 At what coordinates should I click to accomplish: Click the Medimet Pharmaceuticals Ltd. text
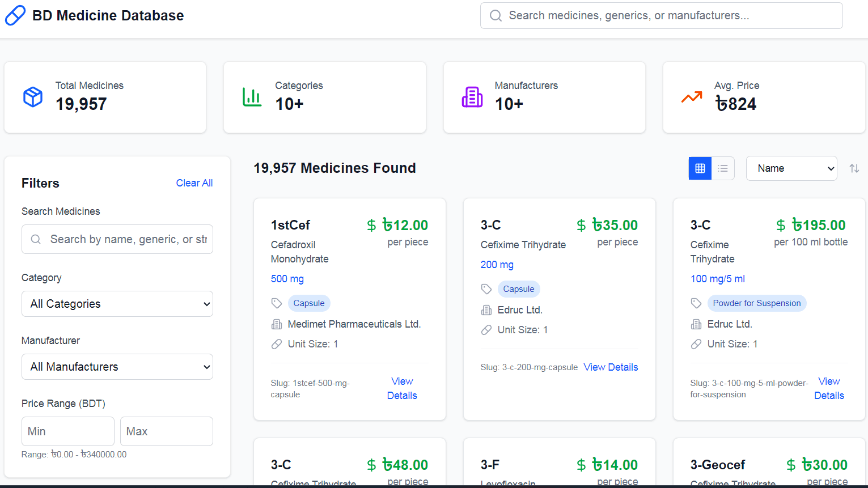pyautogui.click(x=354, y=324)
